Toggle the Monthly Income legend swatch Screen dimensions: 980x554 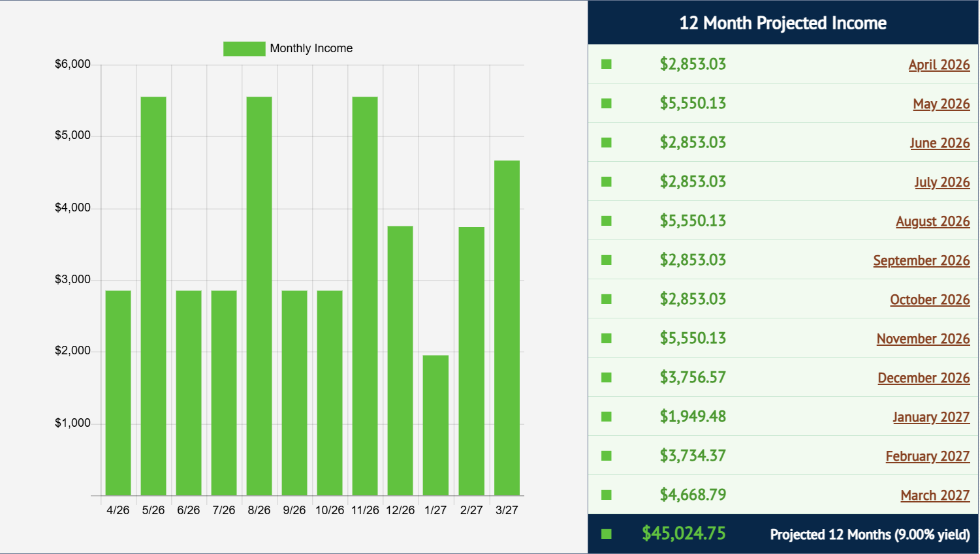244,49
